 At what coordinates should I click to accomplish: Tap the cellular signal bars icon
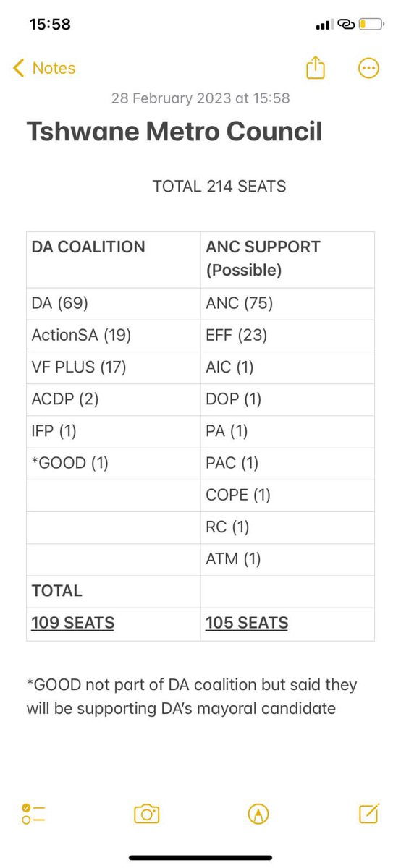pyautogui.click(x=324, y=25)
